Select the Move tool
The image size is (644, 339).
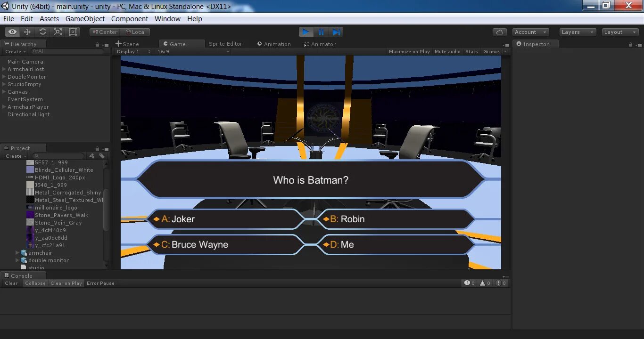tap(27, 32)
